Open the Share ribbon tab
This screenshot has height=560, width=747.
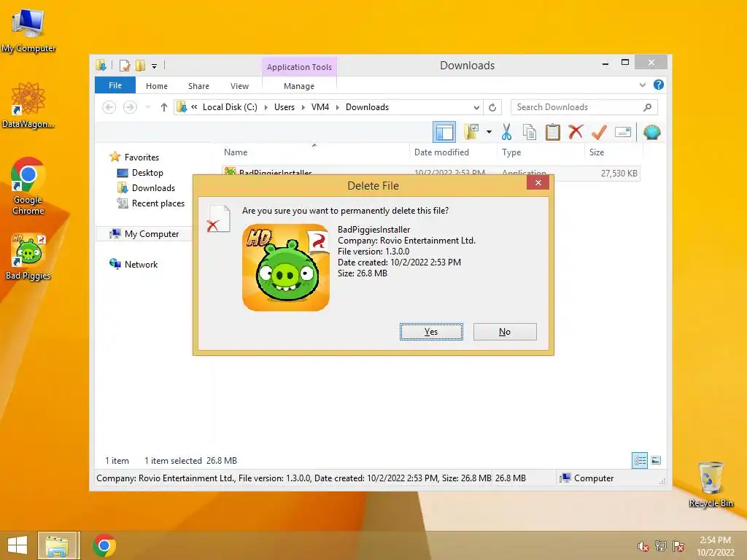198,86
